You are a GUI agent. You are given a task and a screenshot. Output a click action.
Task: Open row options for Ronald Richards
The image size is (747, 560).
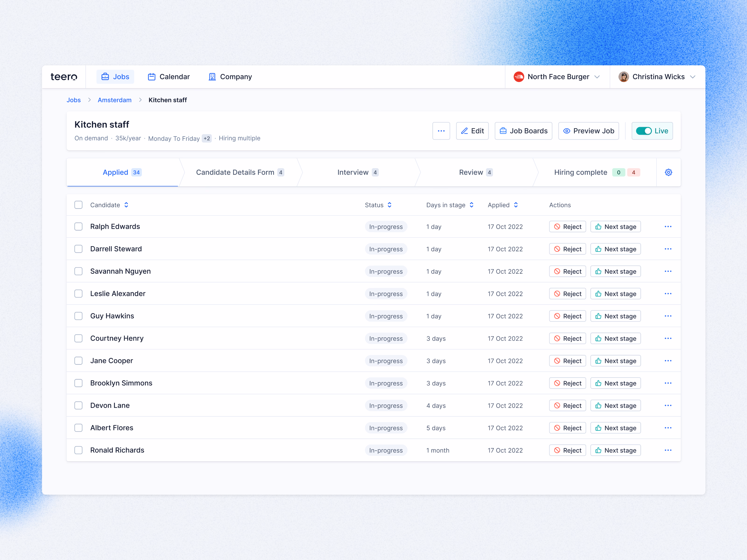tap(668, 450)
